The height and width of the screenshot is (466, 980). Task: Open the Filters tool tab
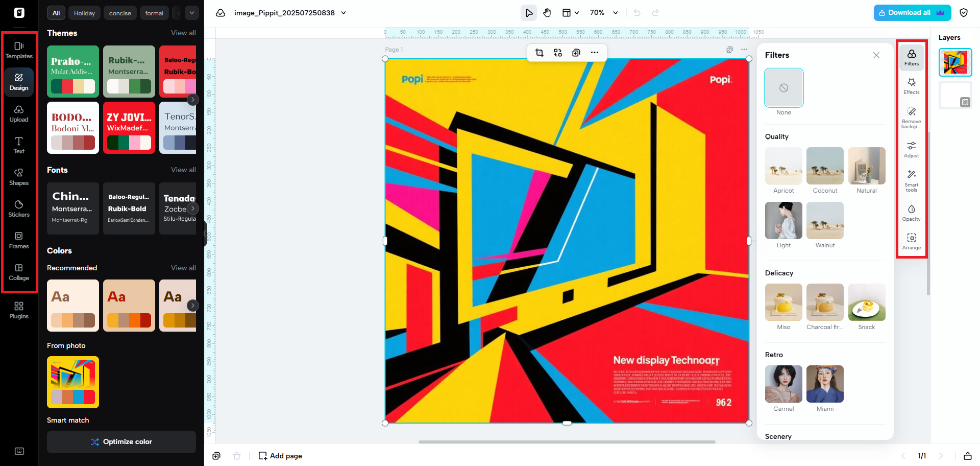(912, 57)
